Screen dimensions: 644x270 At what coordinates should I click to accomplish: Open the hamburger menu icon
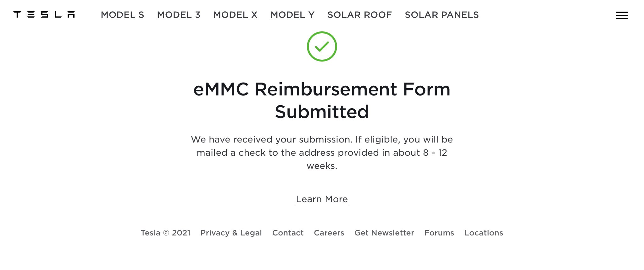coord(622,15)
